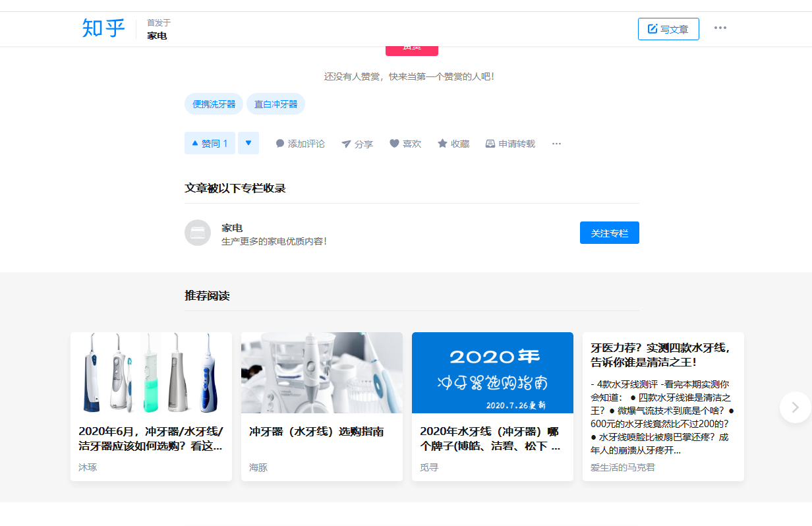Viewport: 812px width, 526px height.
Task: Click the 还没有人赞赏 prompt text
Action: click(409, 76)
